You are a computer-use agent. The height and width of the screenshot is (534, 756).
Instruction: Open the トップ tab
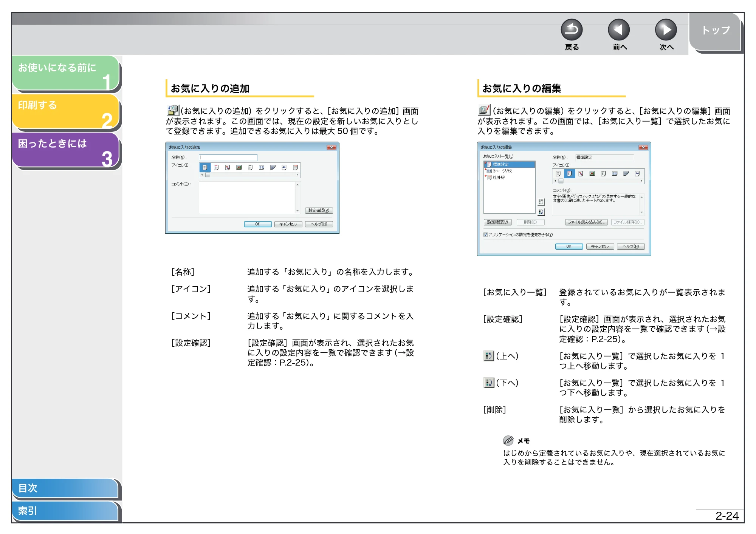715,32
